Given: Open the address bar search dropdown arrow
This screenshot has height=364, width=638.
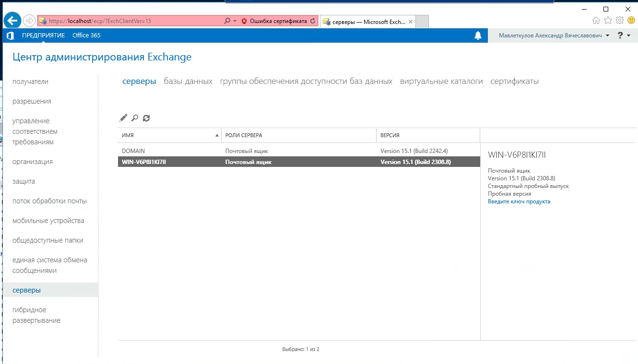Looking at the screenshot, I should pos(235,21).
